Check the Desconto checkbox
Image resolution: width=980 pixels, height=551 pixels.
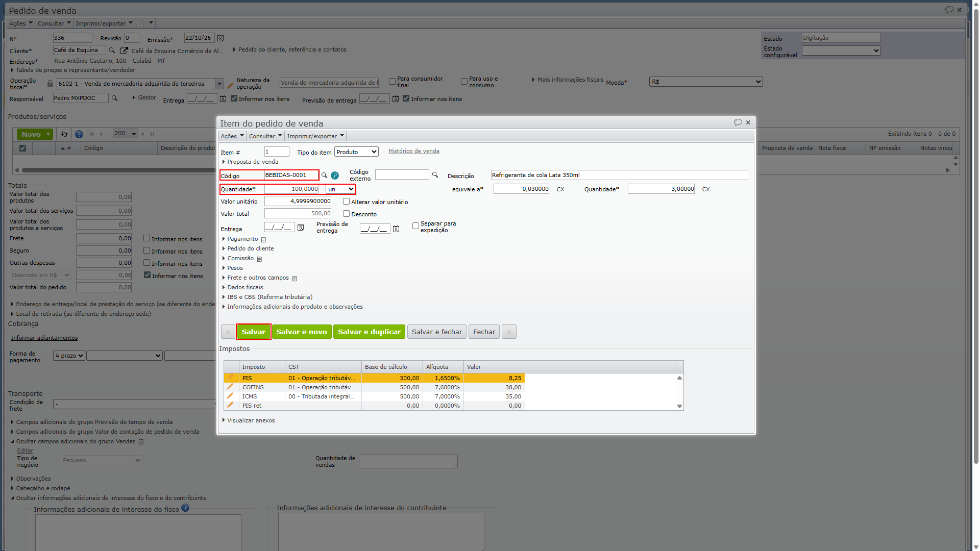pyautogui.click(x=346, y=214)
